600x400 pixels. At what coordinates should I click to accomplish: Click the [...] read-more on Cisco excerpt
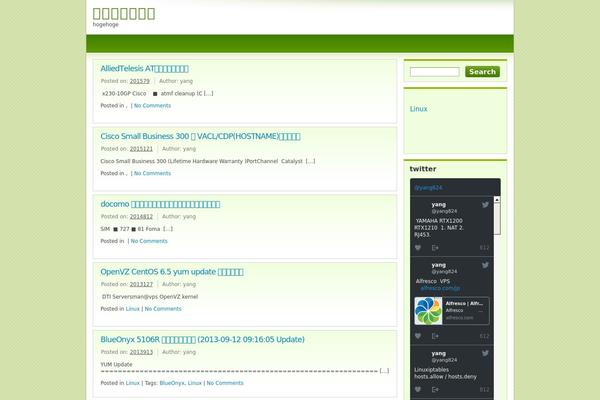tap(310, 161)
